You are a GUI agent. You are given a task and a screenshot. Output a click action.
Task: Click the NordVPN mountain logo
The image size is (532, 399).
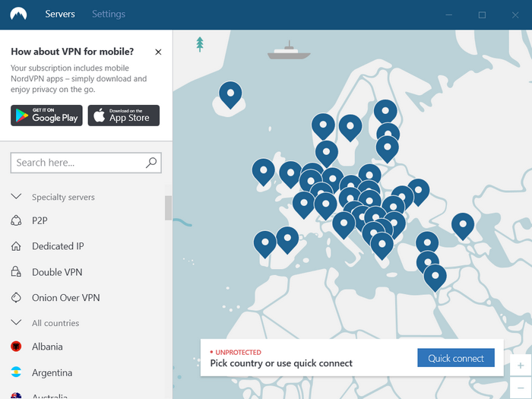18,14
